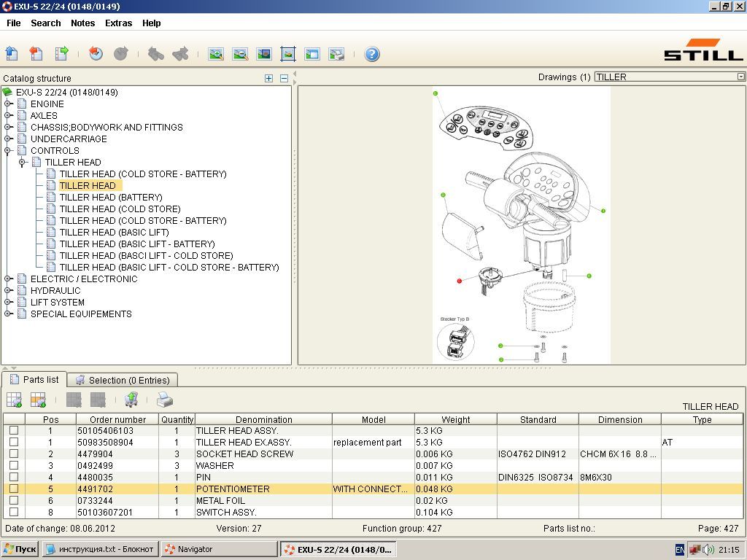Click the grey binoculars previous-result icon

(x=156, y=54)
